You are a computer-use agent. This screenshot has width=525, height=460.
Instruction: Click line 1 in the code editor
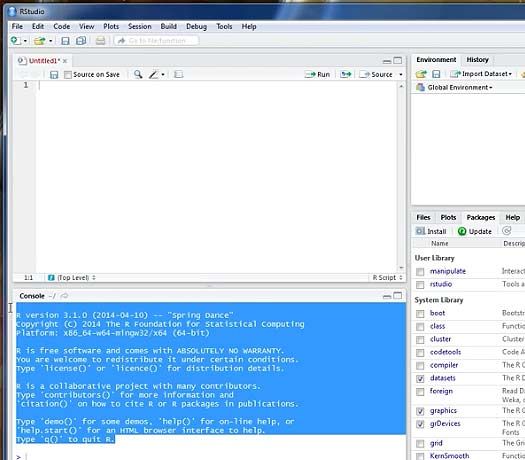(x=217, y=85)
